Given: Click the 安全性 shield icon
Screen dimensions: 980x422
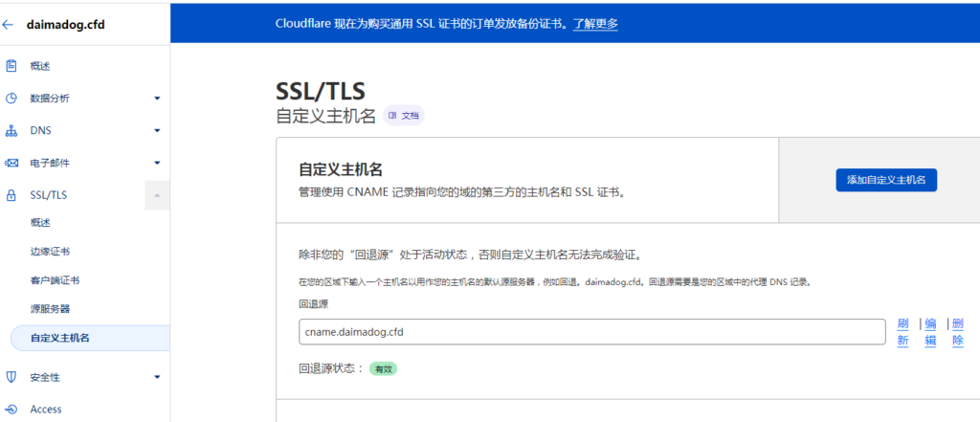Looking at the screenshot, I should [x=11, y=377].
